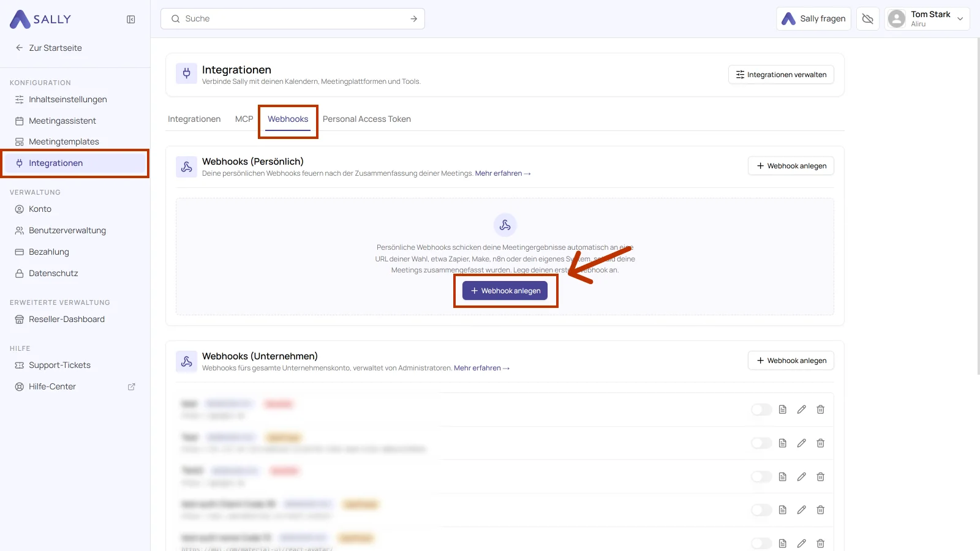Open logs of the fifth company webhook row
This screenshot has height=551, width=980.
[782, 544]
